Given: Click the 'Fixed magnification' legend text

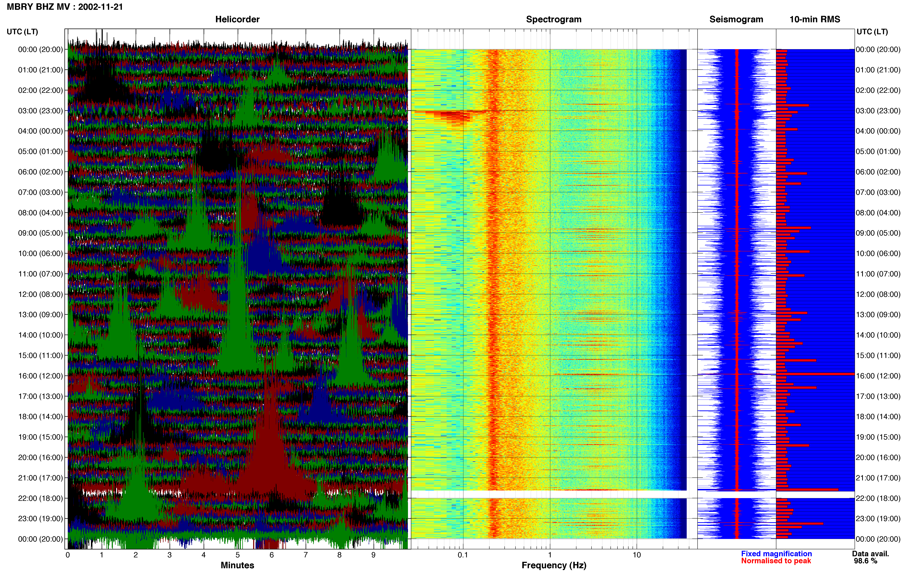Looking at the screenshot, I should click(776, 554).
